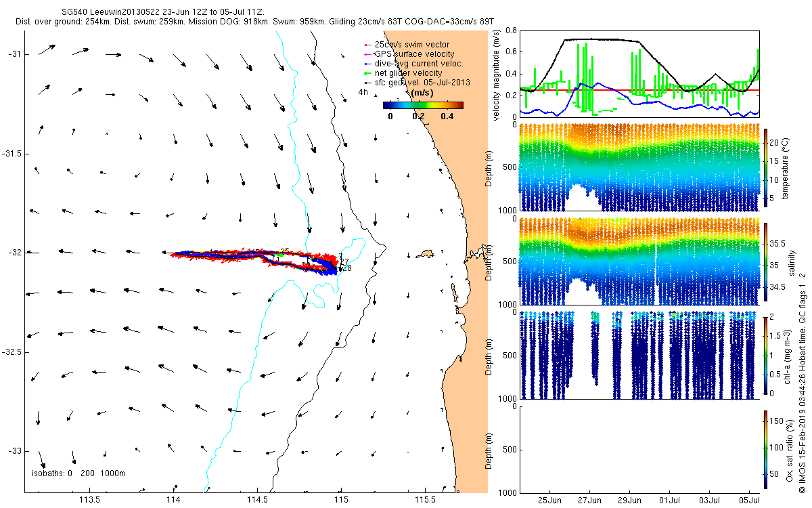Click the '-31' latitude tick label
Image resolution: width=812 pixels, height=508 pixels.
coord(16,54)
